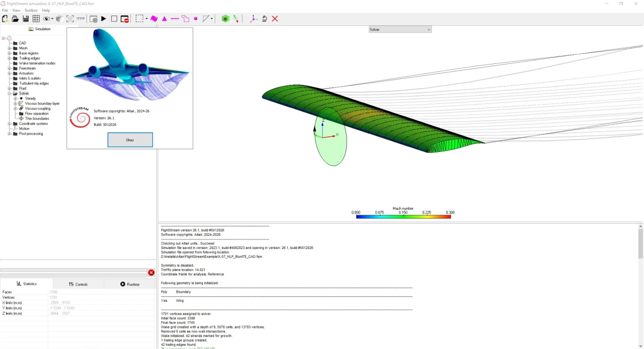
Task: Open the dropdown arrow beside eye icon
Action: [x=52, y=19]
